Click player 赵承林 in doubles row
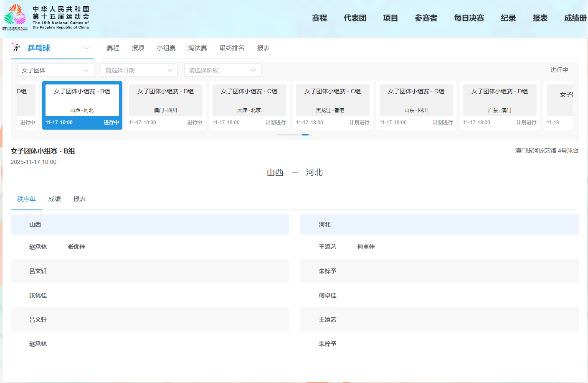 [x=38, y=247]
